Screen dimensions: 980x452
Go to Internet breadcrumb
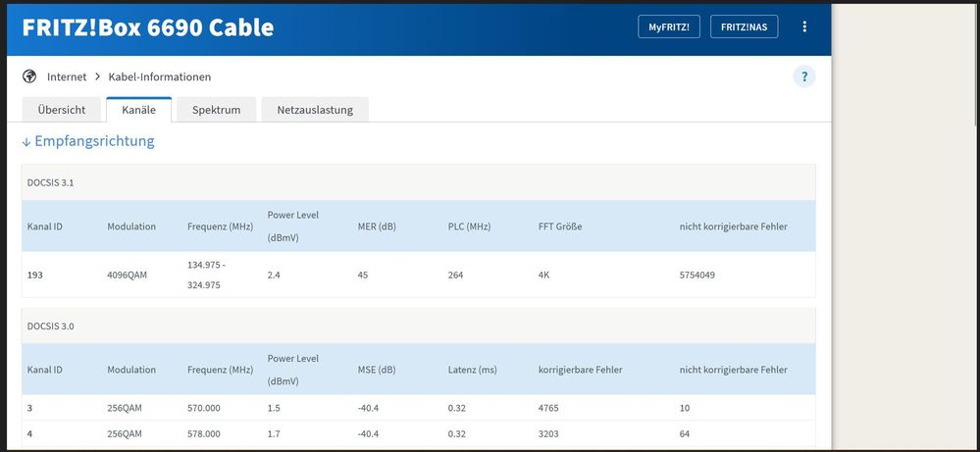point(67,76)
